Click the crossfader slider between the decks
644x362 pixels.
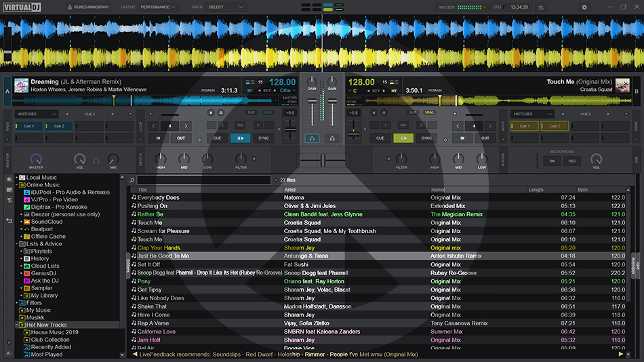[x=322, y=159]
